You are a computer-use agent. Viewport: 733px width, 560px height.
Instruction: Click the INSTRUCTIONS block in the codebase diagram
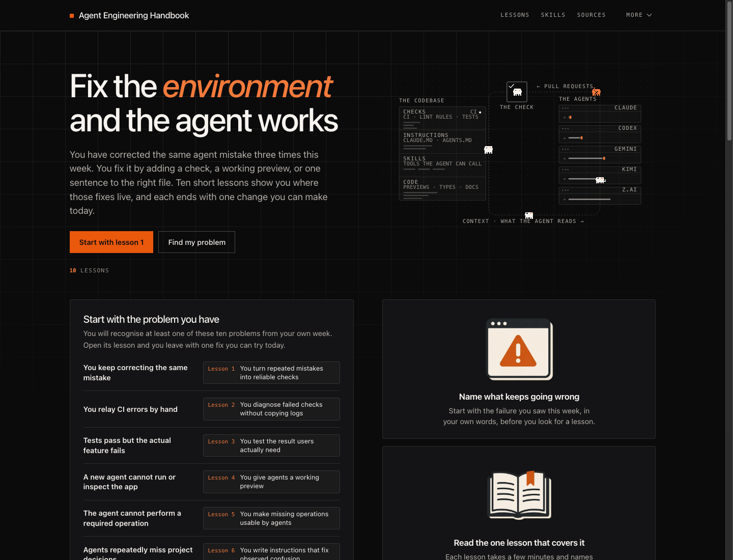point(442,142)
